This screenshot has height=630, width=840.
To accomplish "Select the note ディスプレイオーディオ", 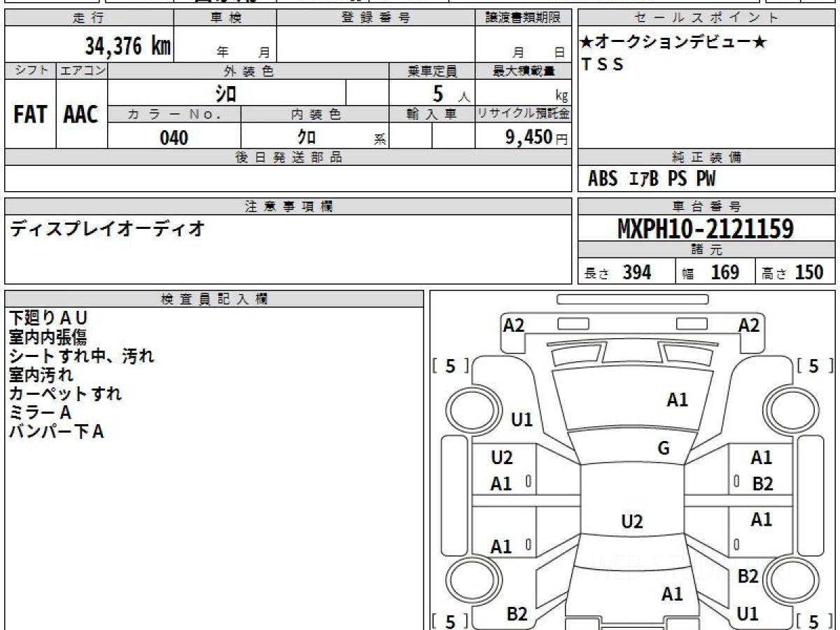I will coord(107,228).
